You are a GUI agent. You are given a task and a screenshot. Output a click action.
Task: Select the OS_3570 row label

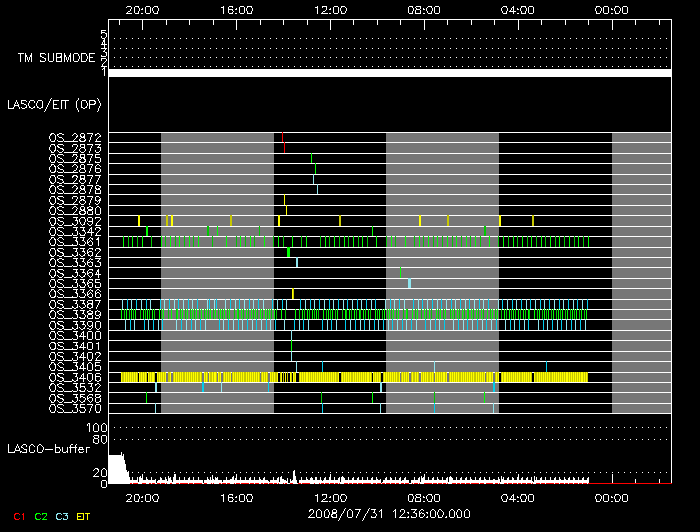[74, 408]
